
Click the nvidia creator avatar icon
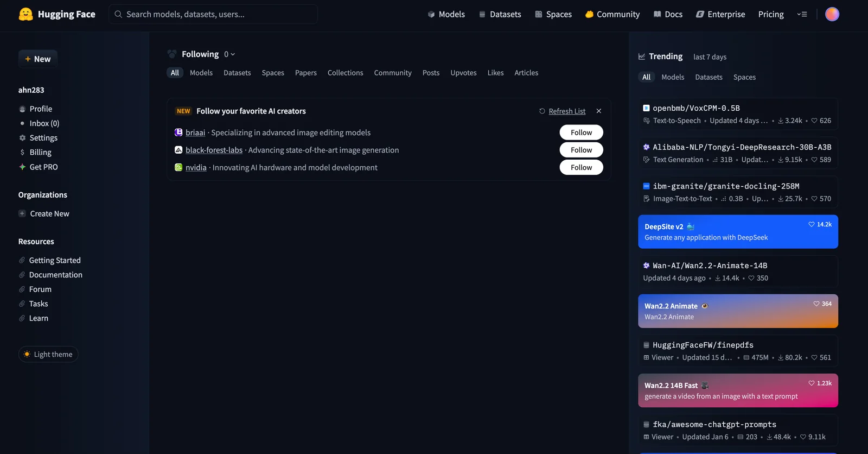pos(178,167)
